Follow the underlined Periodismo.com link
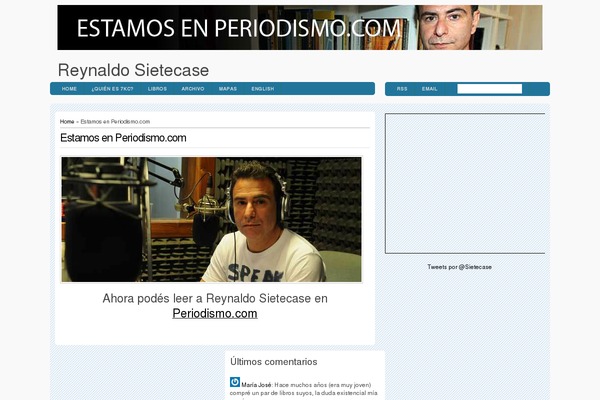This screenshot has width=600, height=400. [215, 313]
